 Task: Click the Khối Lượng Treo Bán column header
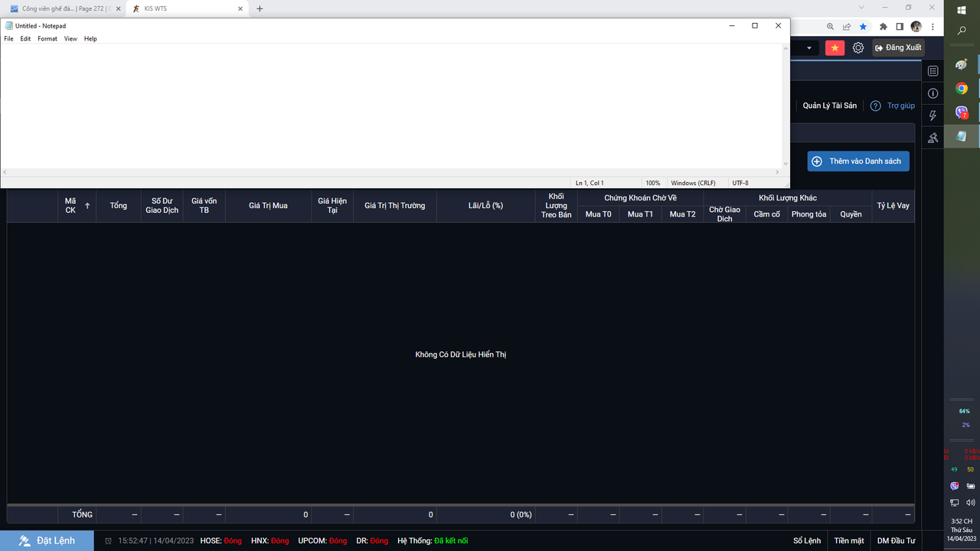point(556,206)
